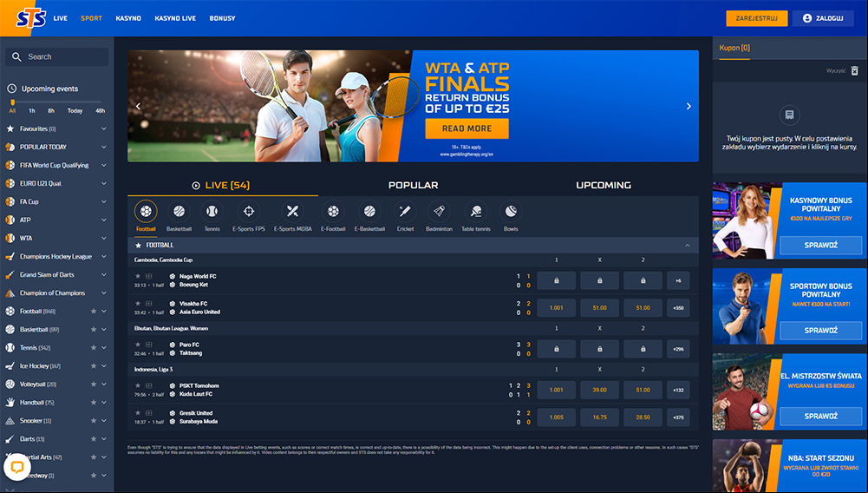This screenshot has width=868, height=493.
Task: Open the BONUSY nav item
Action: click(222, 18)
